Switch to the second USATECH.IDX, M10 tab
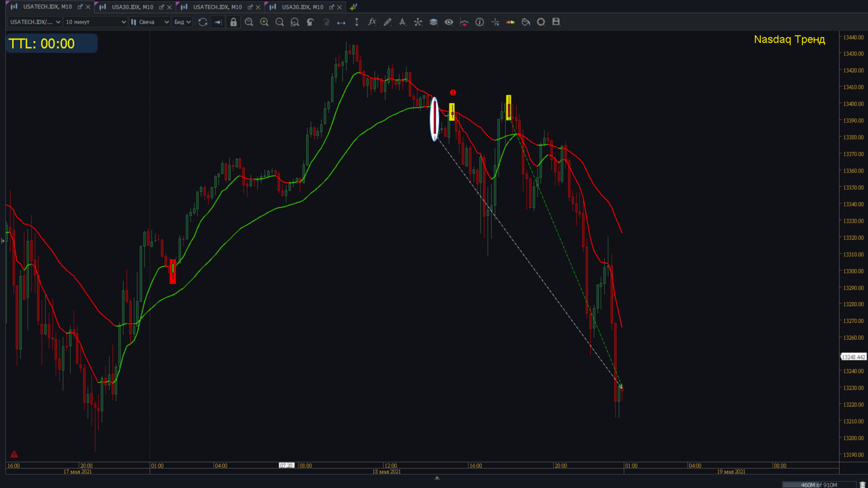 pyautogui.click(x=217, y=7)
